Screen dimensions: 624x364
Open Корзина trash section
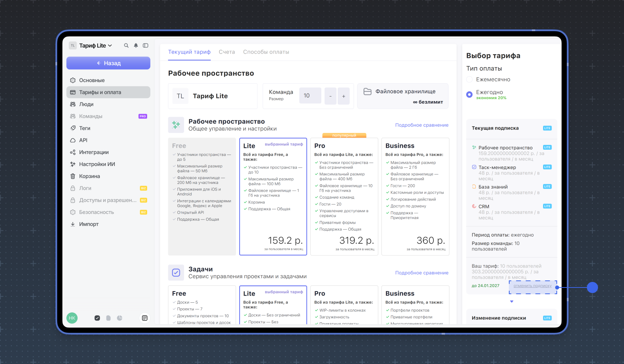pyautogui.click(x=108, y=176)
